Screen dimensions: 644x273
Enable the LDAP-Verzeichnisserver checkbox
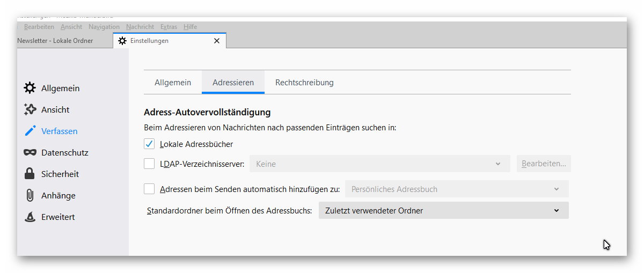coord(149,164)
